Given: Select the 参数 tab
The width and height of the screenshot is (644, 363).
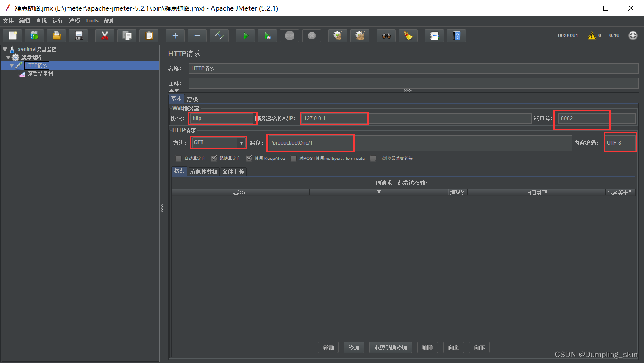Looking at the screenshot, I should (179, 171).
